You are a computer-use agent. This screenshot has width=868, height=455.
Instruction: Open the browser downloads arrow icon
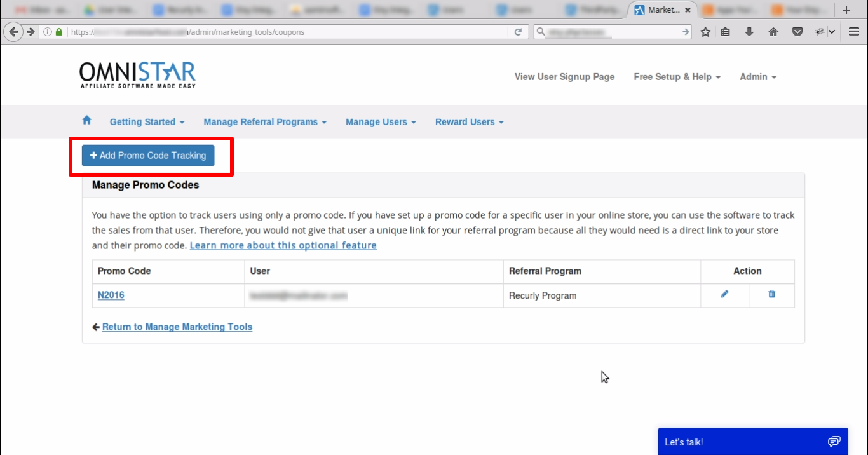(749, 32)
